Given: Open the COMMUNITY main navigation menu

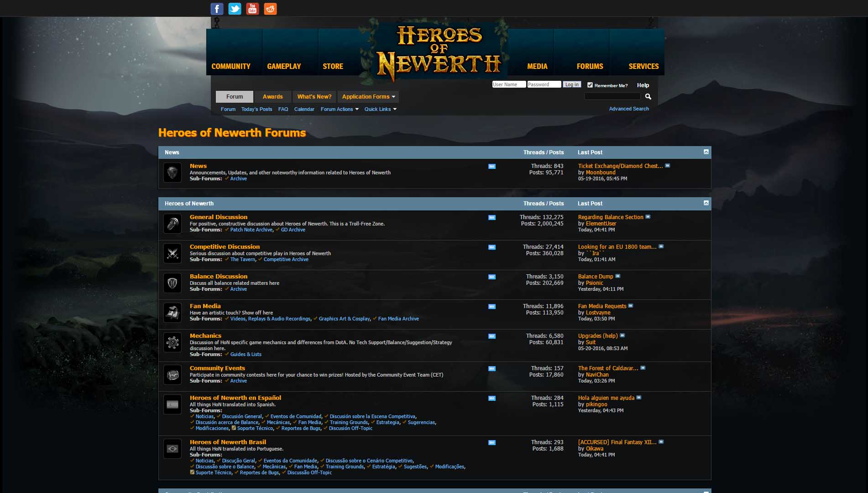Looking at the screenshot, I should [231, 66].
